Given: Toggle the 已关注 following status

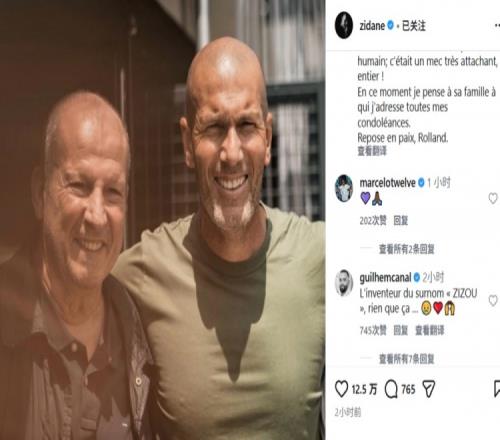Looking at the screenshot, I should [x=414, y=26].
